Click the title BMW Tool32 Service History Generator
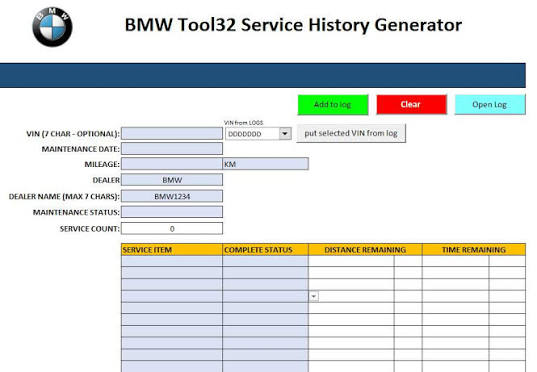 pyautogui.click(x=293, y=25)
